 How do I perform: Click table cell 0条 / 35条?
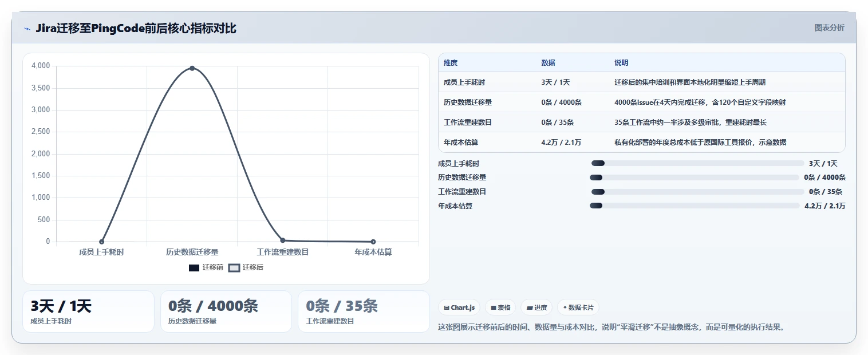tap(558, 123)
